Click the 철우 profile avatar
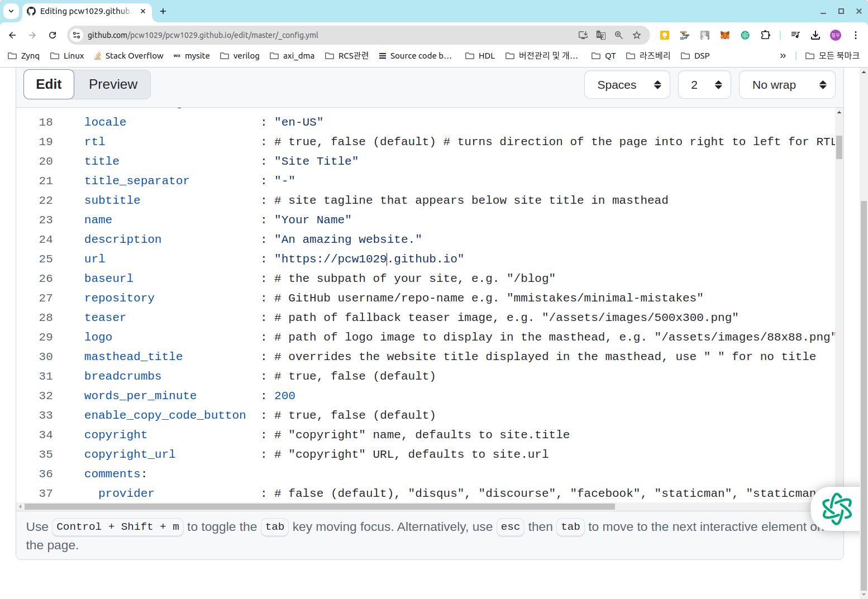The height and width of the screenshot is (599, 868). (x=835, y=35)
